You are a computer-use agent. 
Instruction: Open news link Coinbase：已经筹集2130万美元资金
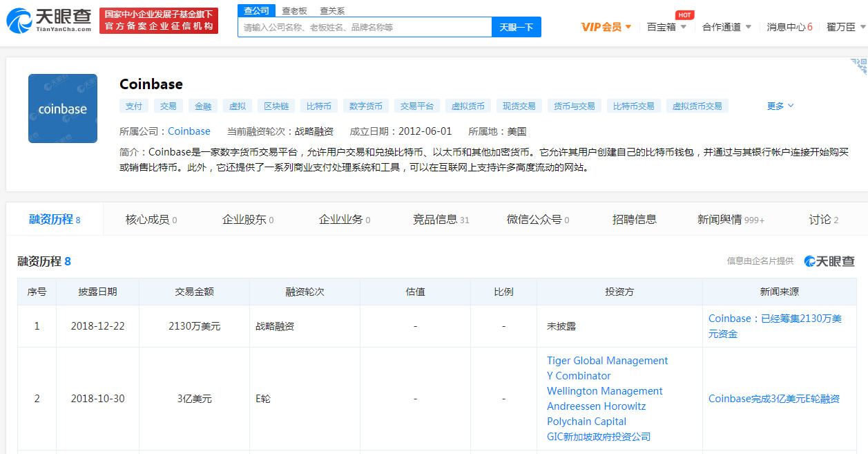point(775,326)
